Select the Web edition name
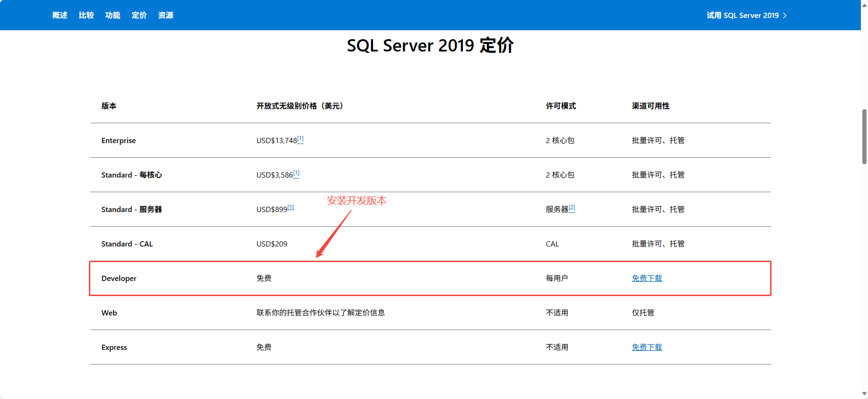Viewport: 868px width, 399px height. point(109,313)
